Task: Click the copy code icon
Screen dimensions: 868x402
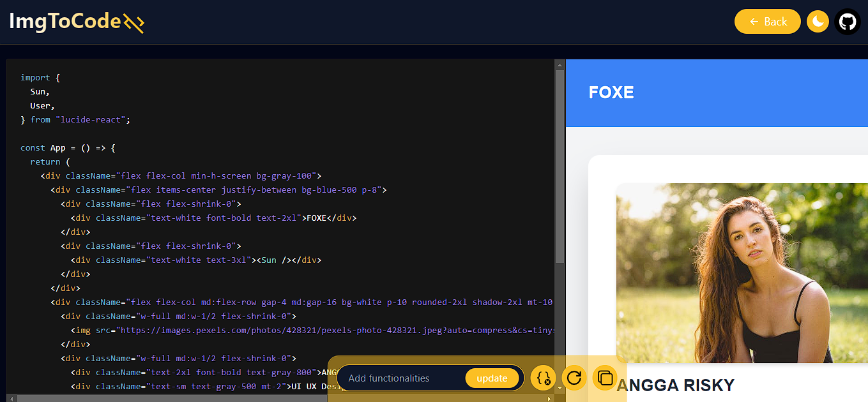Action: coord(604,378)
